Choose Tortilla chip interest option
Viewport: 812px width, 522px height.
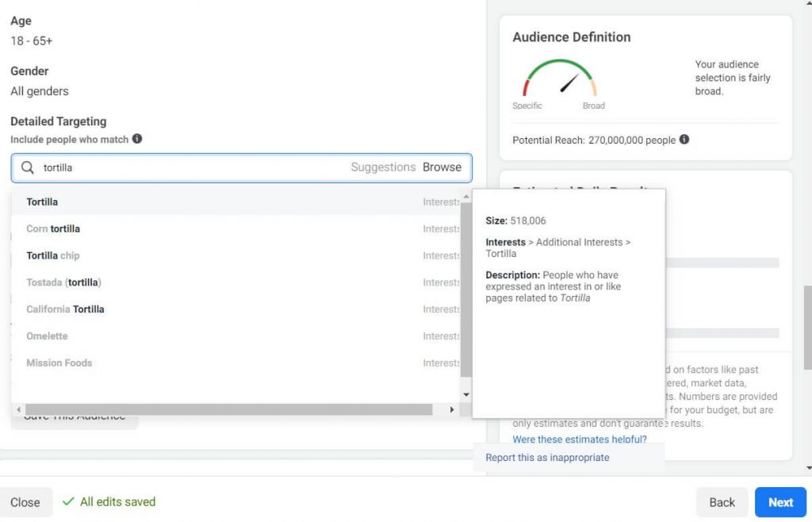[53, 255]
